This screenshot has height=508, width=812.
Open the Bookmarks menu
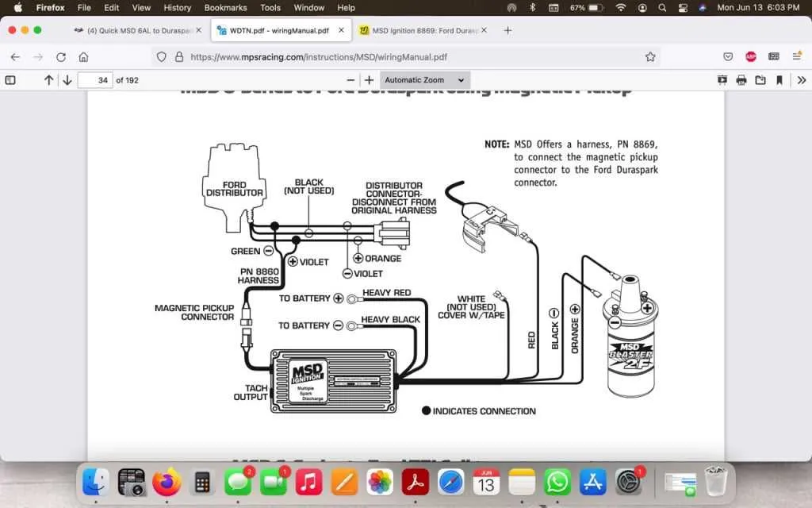coord(225,8)
